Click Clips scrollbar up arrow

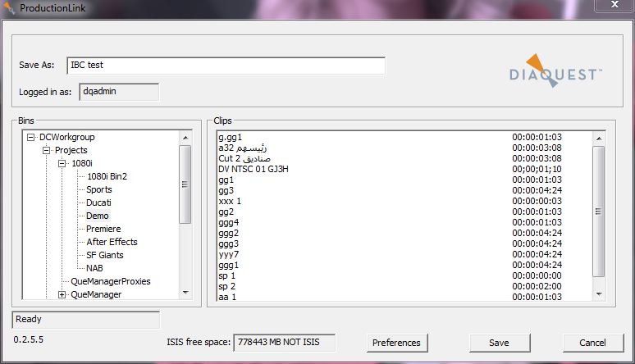pos(599,138)
